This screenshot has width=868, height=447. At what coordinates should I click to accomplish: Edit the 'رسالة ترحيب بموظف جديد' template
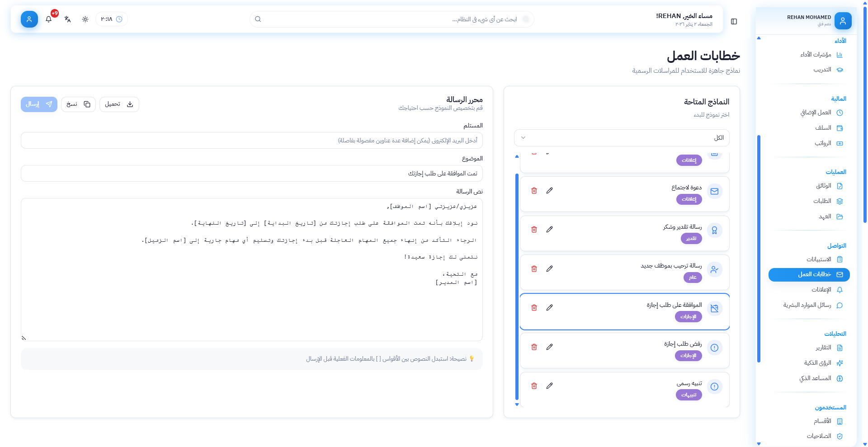549,269
